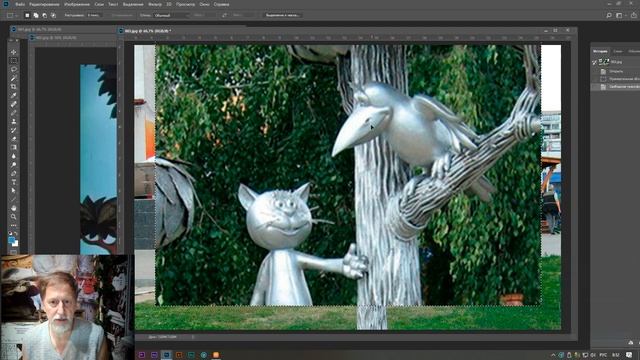The image size is (640, 360).
Task: Open the Файл menu
Action: click(20, 4)
